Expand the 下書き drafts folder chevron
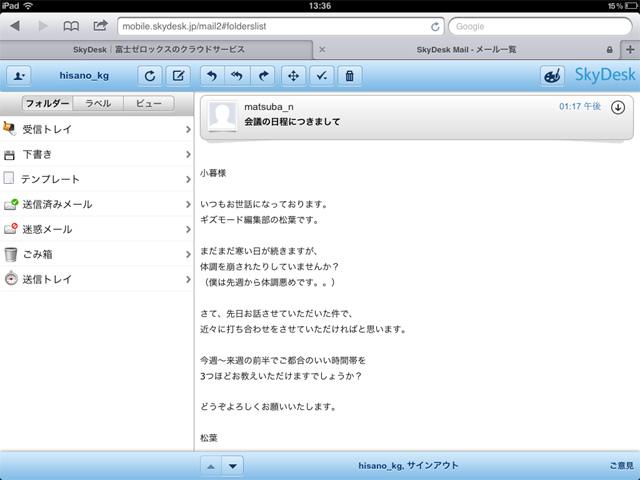Screen dimensions: 640x480 coord(188,154)
